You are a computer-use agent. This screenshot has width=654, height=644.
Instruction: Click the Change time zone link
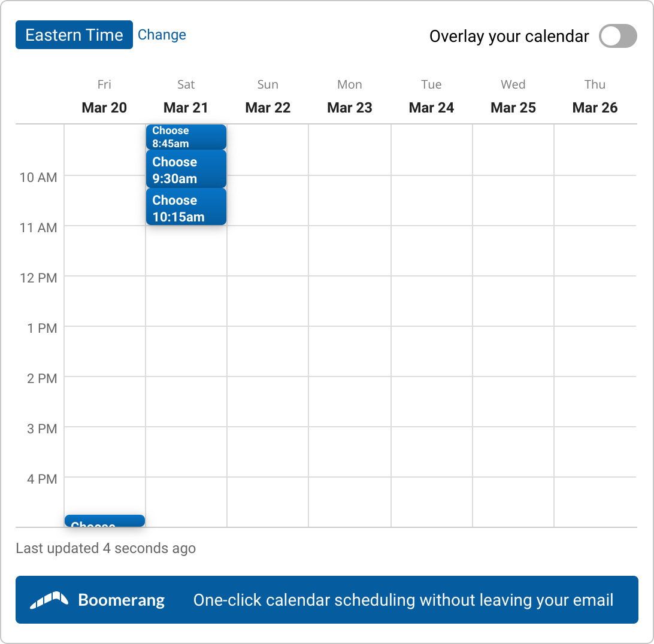click(162, 35)
